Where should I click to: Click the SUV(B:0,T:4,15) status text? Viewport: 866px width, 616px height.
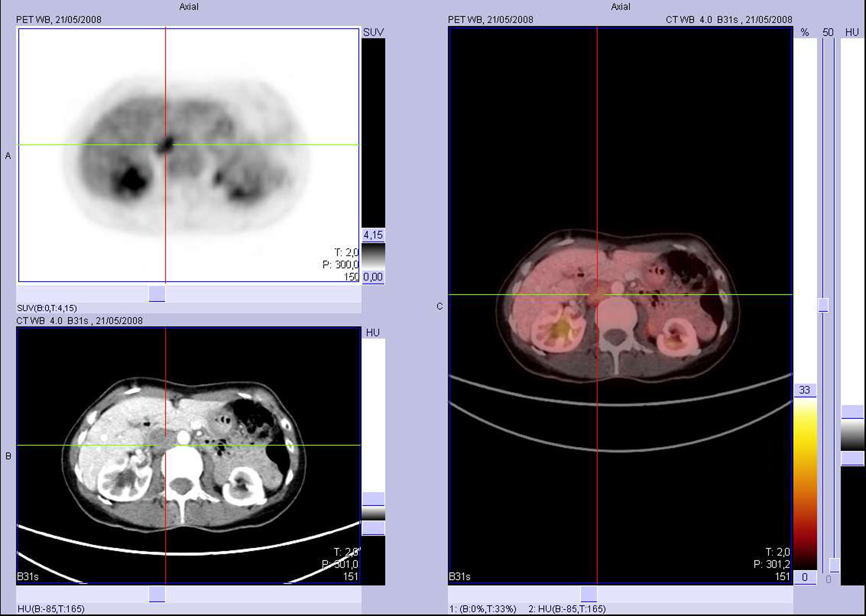pos(47,308)
